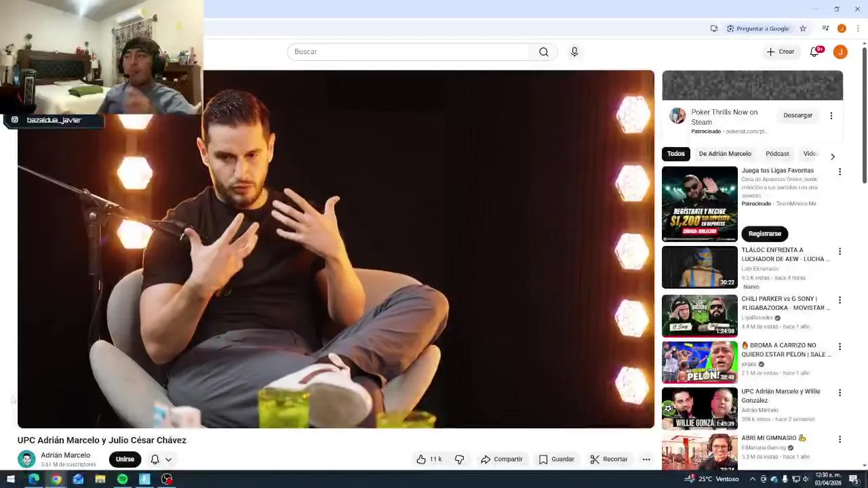Open BROMA A CARRIZO video thumbnail
This screenshot has height=488, width=868.
699,362
